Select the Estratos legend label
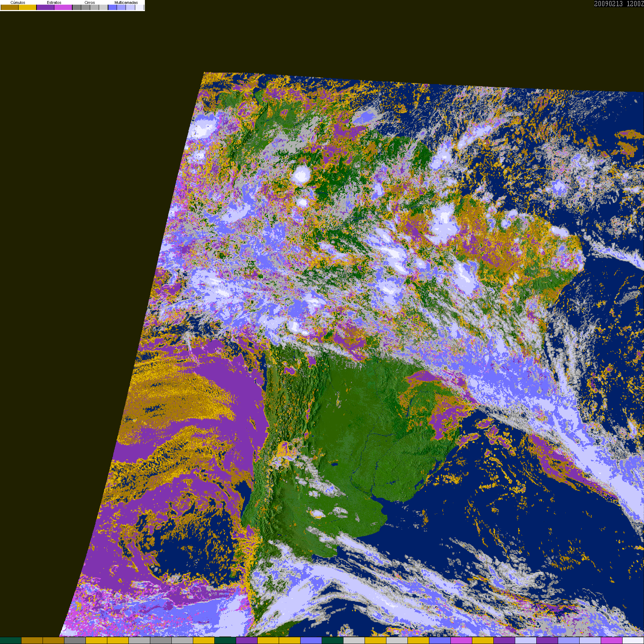The image size is (644, 644). click(x=54, y=3)
